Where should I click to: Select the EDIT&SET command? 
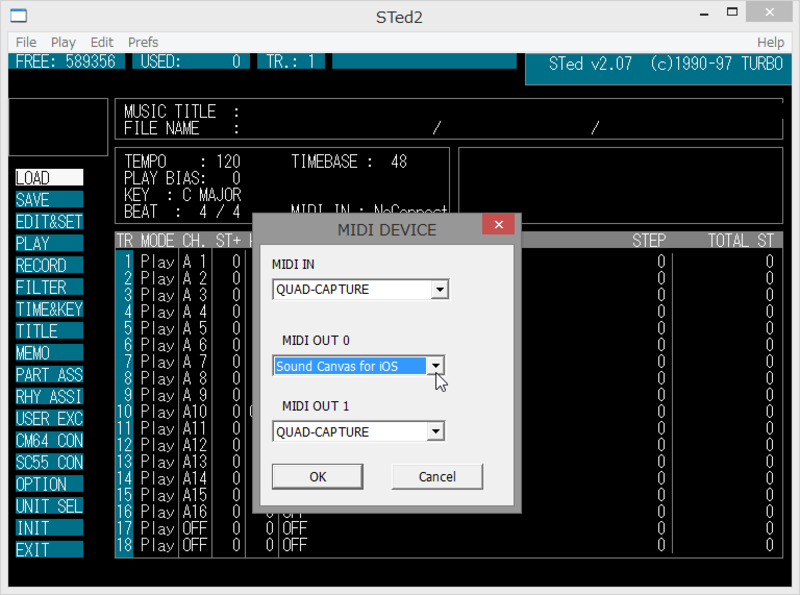point(49,221)
